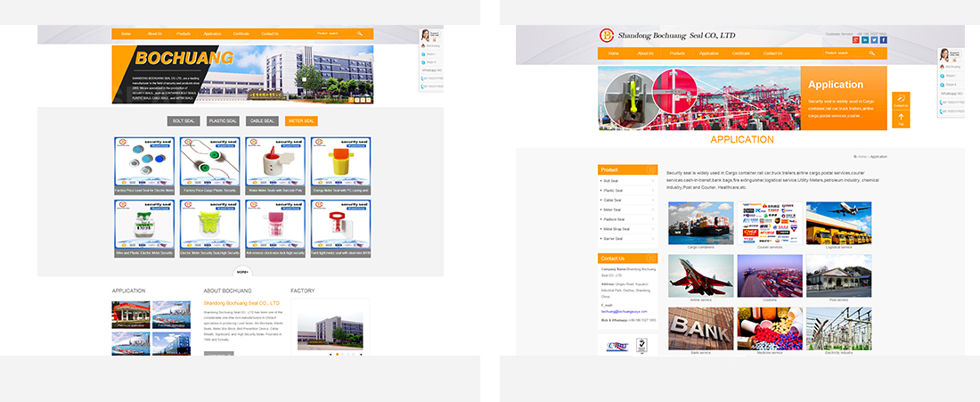Click the Product search field on the right page
This screenshot has width=980, height=402.
click(x=845, y=53)
